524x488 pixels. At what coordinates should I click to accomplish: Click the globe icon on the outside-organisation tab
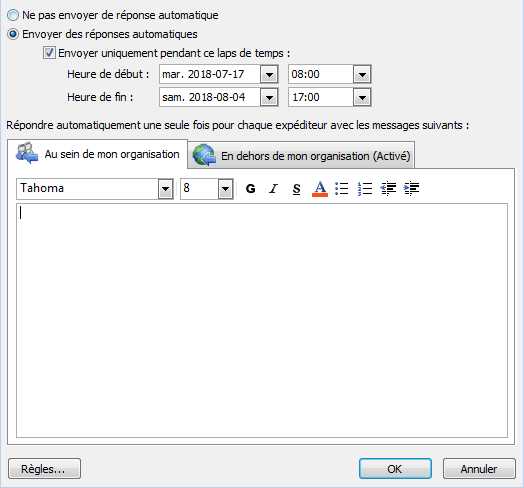(x=204, y=155)
